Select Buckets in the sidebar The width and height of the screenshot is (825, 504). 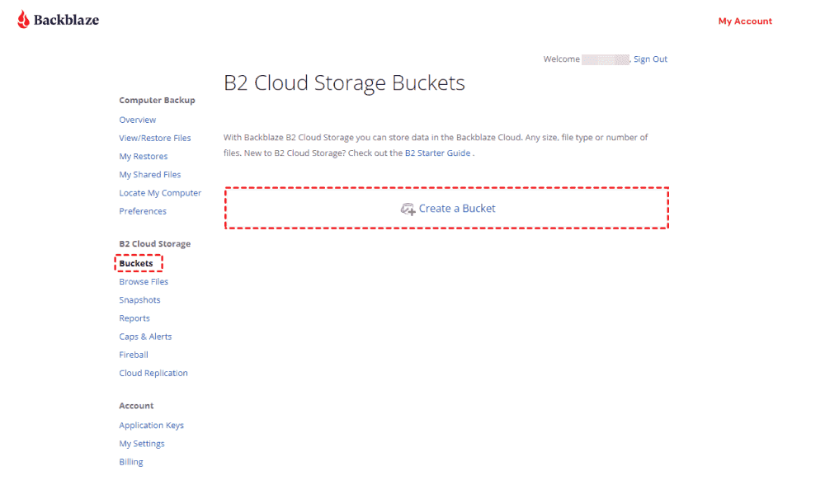point(136,264)
